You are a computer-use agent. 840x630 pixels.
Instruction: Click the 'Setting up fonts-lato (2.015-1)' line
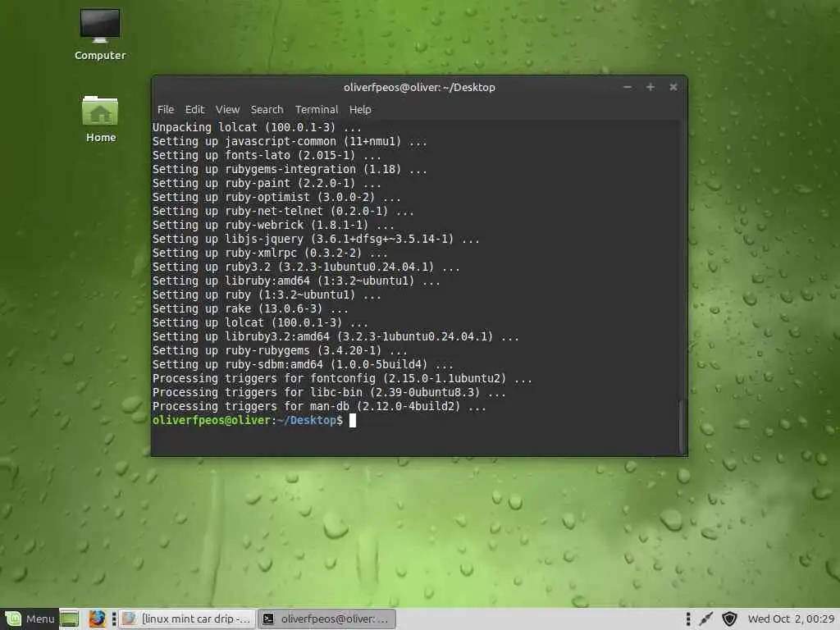[x=267, y=155]
